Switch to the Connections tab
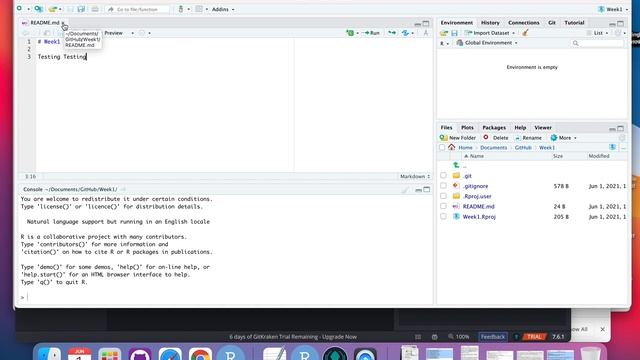The height and width of the screenshot is (360, 640). [524, 23]
